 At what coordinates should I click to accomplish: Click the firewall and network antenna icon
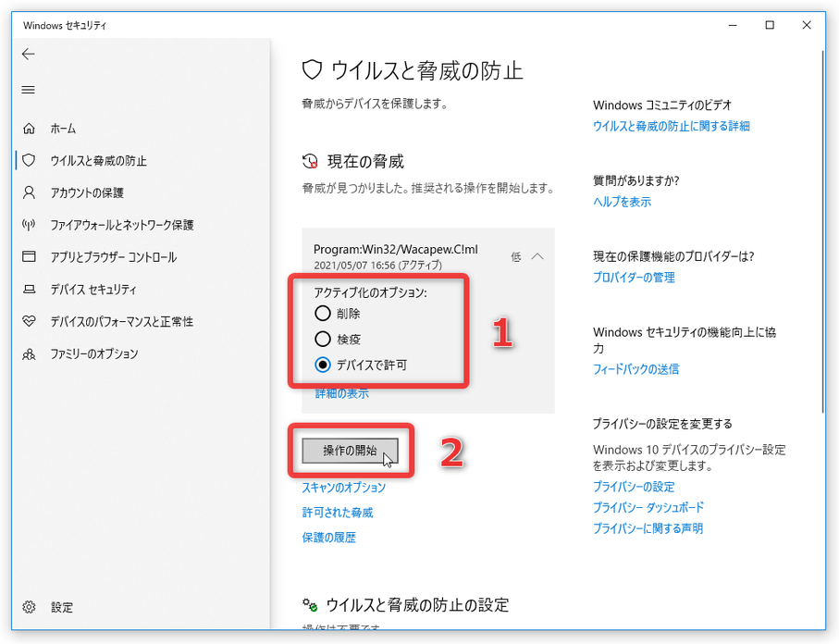(29, 225)
